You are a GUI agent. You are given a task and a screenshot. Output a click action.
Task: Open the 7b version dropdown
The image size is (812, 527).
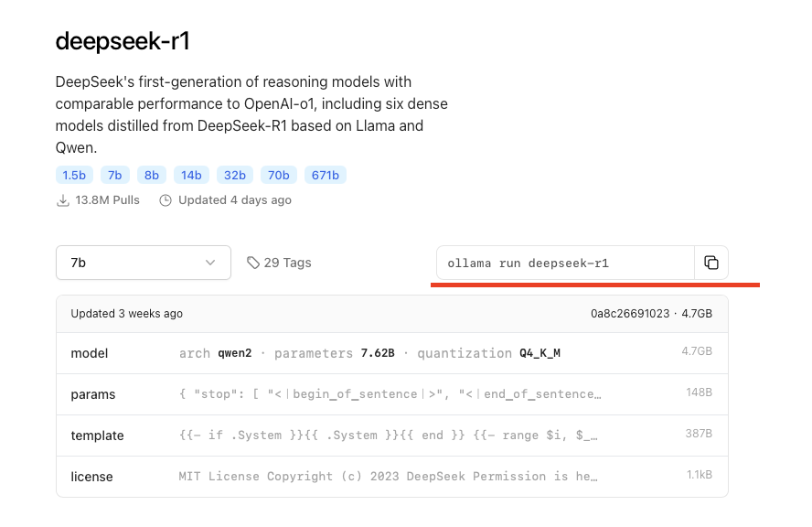143,263
